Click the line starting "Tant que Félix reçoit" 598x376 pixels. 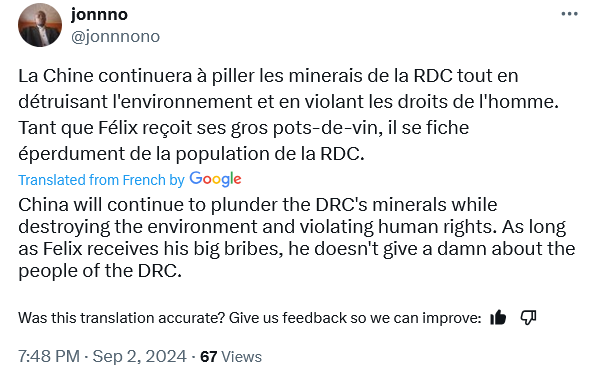point(243,128)
